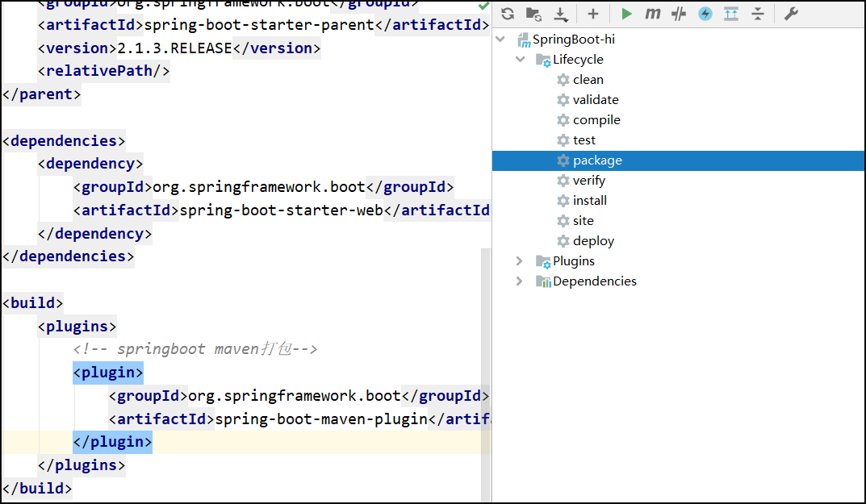Expand the Plugins node chevron
866x504 pixels.
[519, 260]
